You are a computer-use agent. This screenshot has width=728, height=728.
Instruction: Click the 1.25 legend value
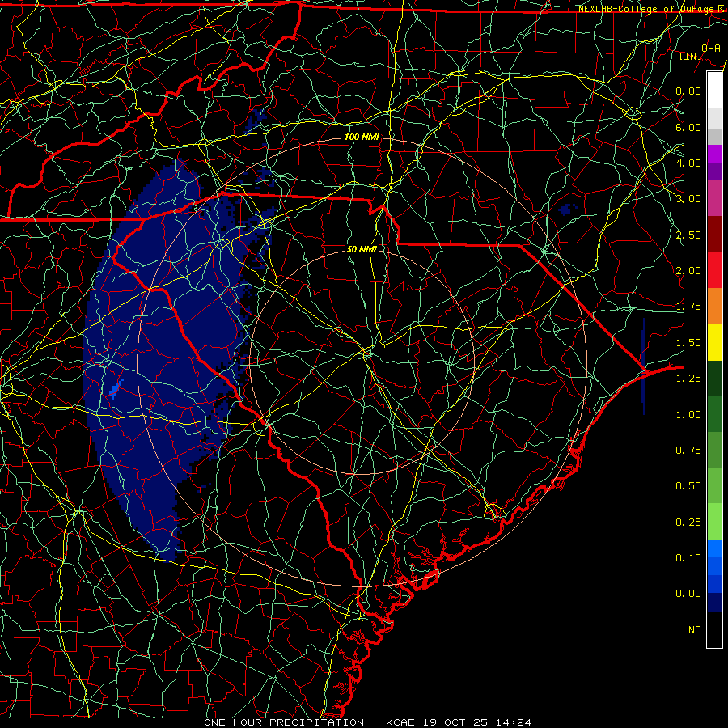[x=688, y=379]
